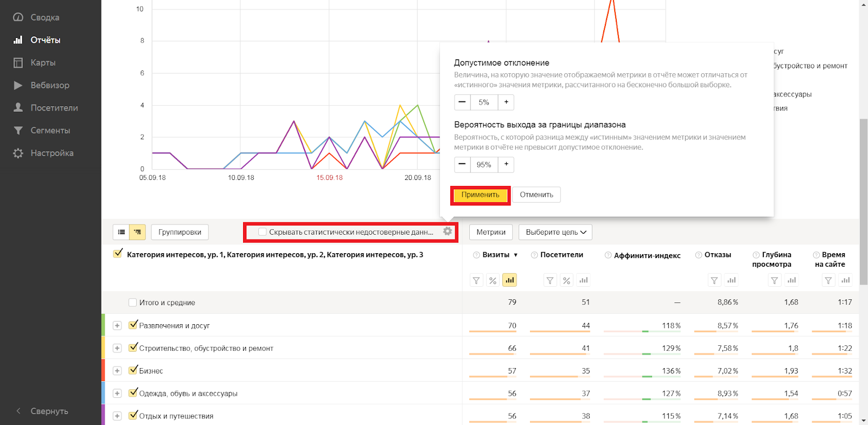The image size is (868, 425).
Task: Open Сводка in the sidebar
Action: click(x=44, y=17)
